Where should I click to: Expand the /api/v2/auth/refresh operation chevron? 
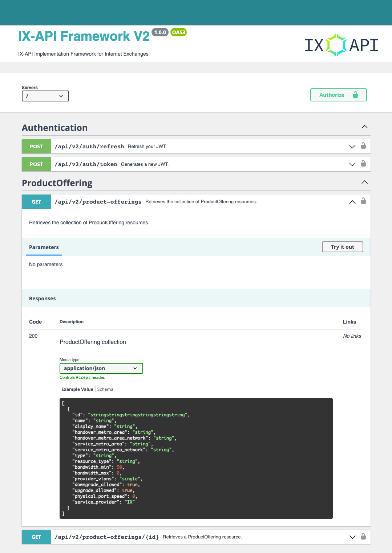[352, 147]
